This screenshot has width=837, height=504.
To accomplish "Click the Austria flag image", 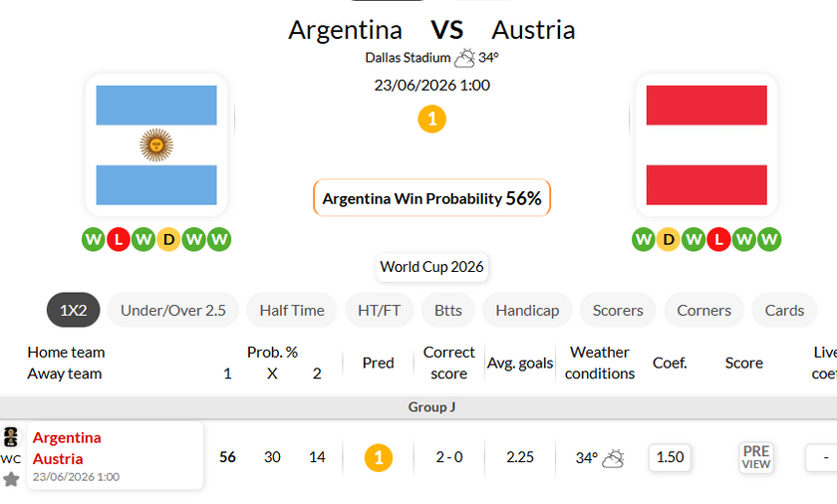I will (x=706, y=145).
